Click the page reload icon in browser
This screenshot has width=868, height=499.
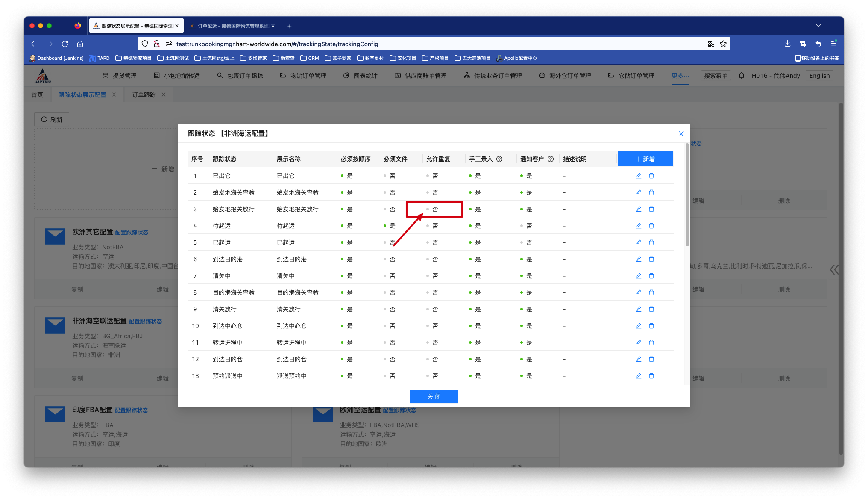coord(65,44)
